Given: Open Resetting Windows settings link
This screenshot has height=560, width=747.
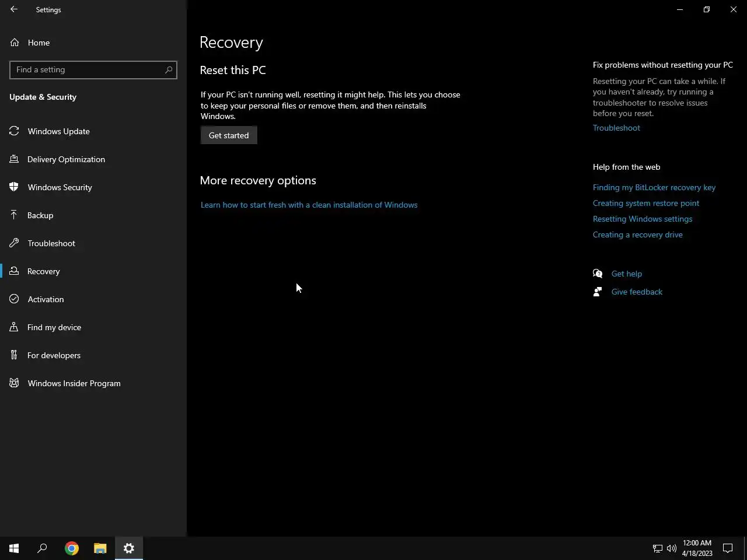Looking at the screenshot, I should [x=643, y=219].
